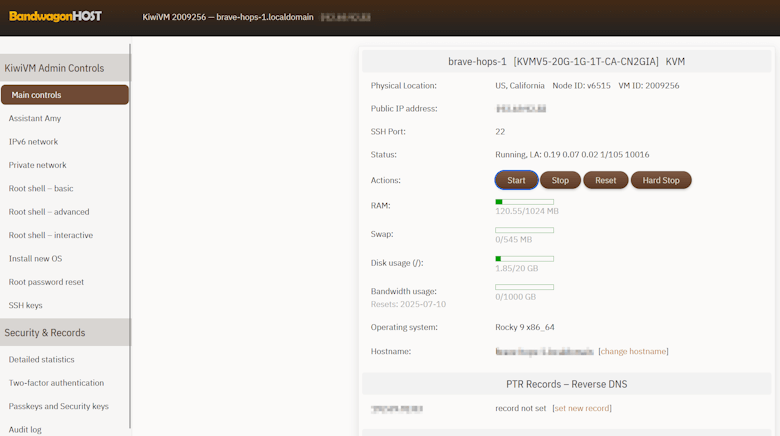Click the KiwiVM Admin Controls header
This screenshot has width=780, height=436.
[65, 68]
